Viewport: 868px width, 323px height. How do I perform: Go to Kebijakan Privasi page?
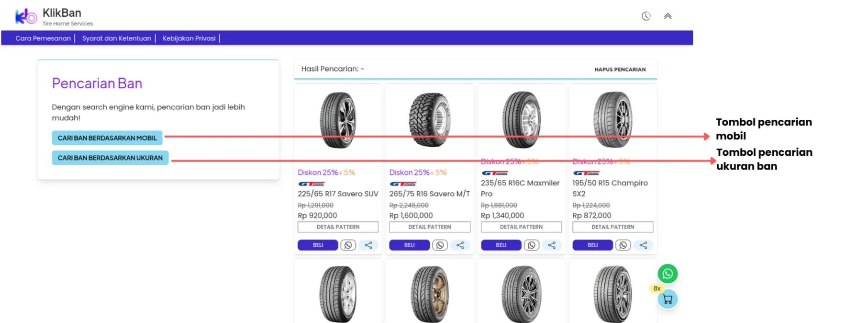pos(189,38)
